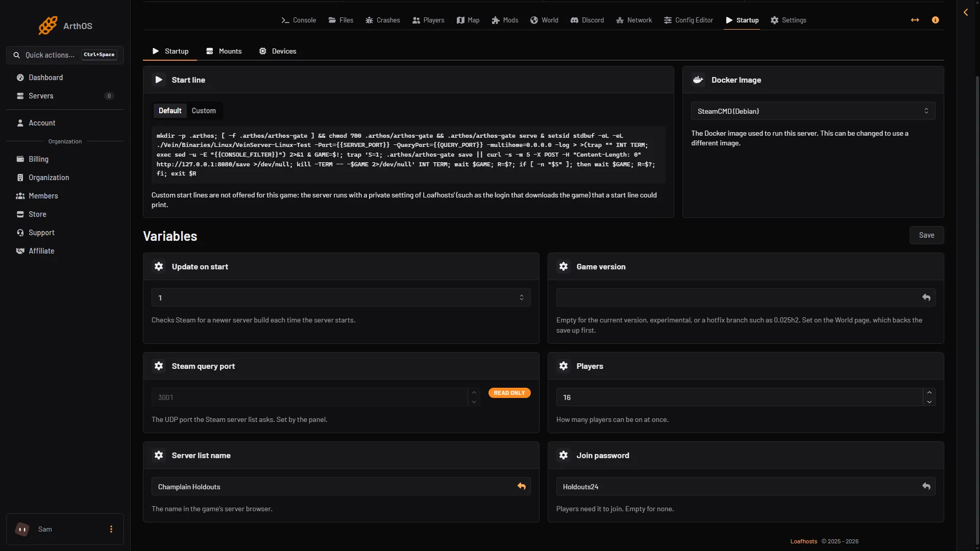The width and height of the screenshot is (980, 551).
Task: Open the World tab
Action: [x=544, y=20]
